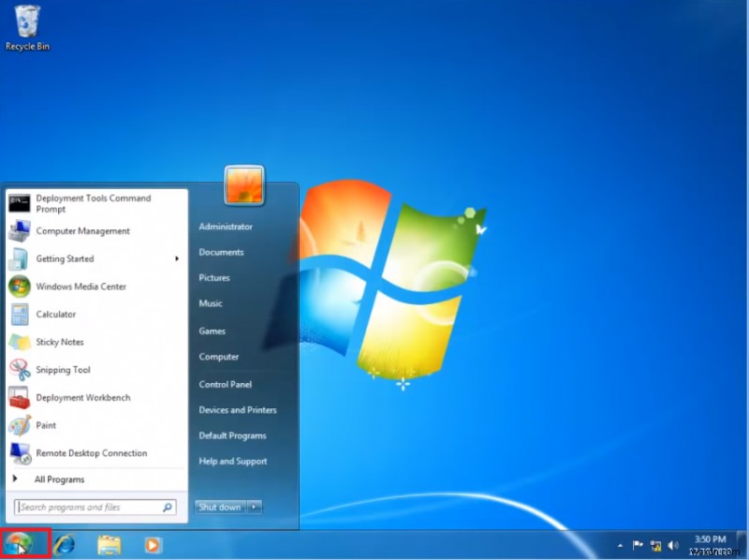This screenshot has height=560, width=749.
Task: Click the Shut down button
Action: tap(217, 507)
